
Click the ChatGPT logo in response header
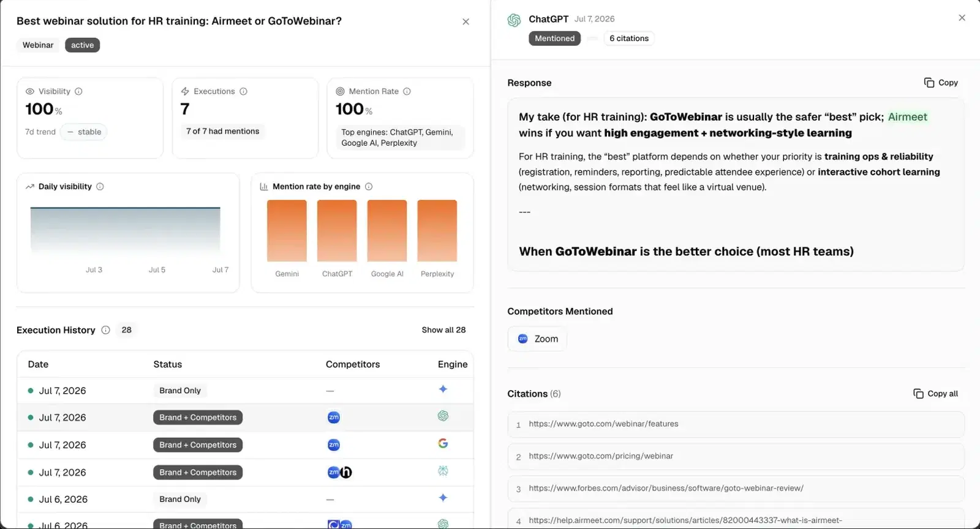coord(514,20)
